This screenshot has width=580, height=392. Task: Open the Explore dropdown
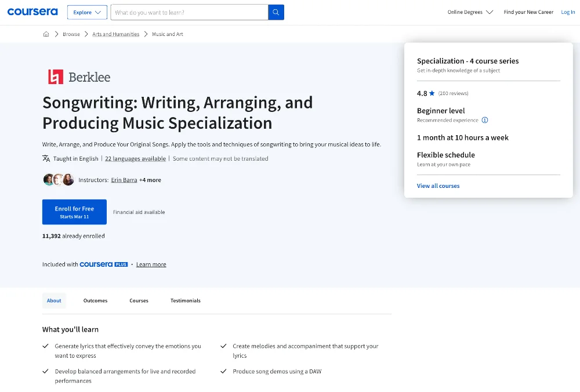tap(86, 12)
